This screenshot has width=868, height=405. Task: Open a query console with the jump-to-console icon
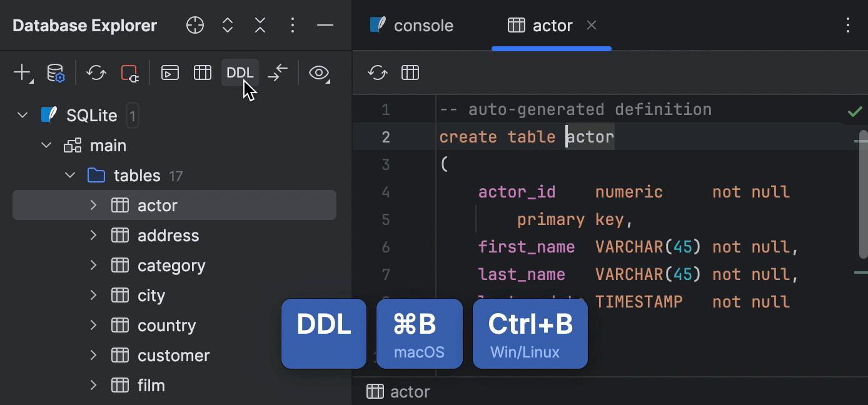pyautogui.click(x=169, y=72)
